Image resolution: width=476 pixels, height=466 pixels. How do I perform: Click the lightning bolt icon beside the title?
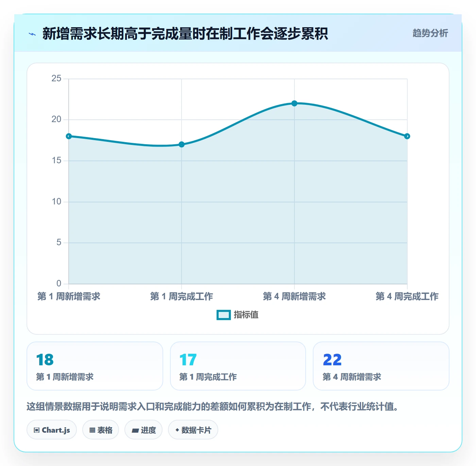[x=32, y=34]
